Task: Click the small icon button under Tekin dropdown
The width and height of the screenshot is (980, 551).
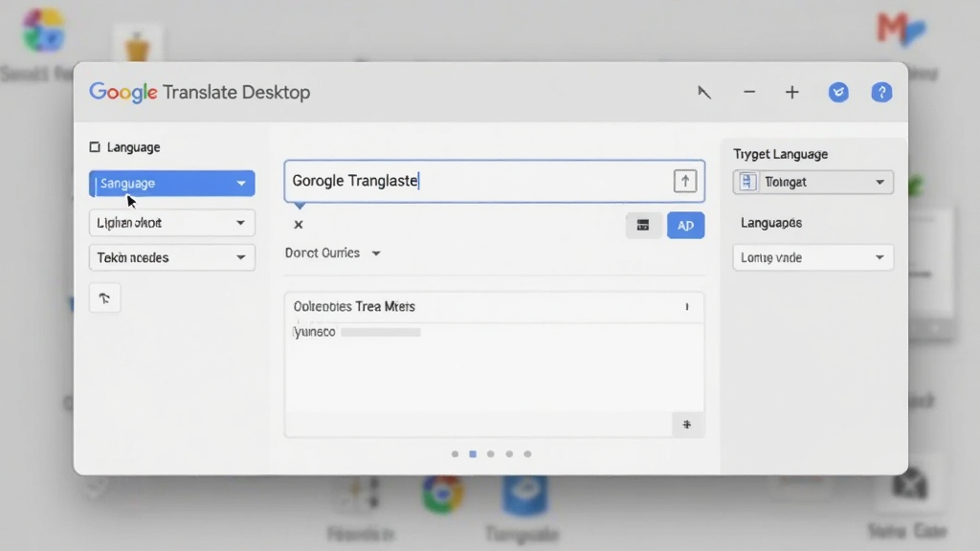Action: 104,298
